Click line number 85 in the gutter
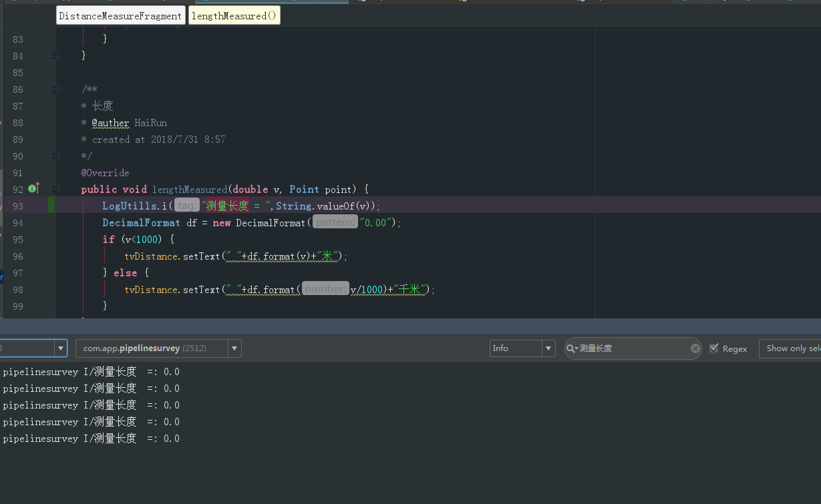 [18, 73]
